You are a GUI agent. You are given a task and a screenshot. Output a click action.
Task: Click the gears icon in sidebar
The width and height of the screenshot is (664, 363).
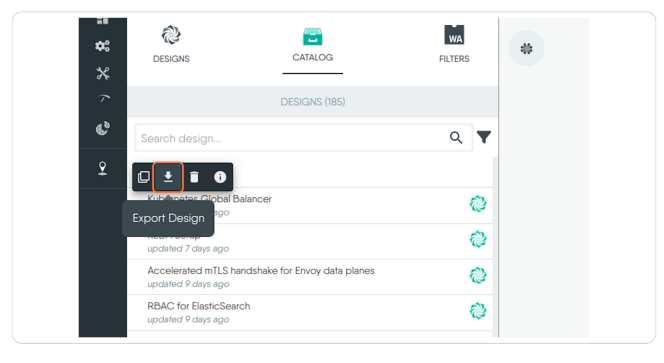[x=102, y=46]
